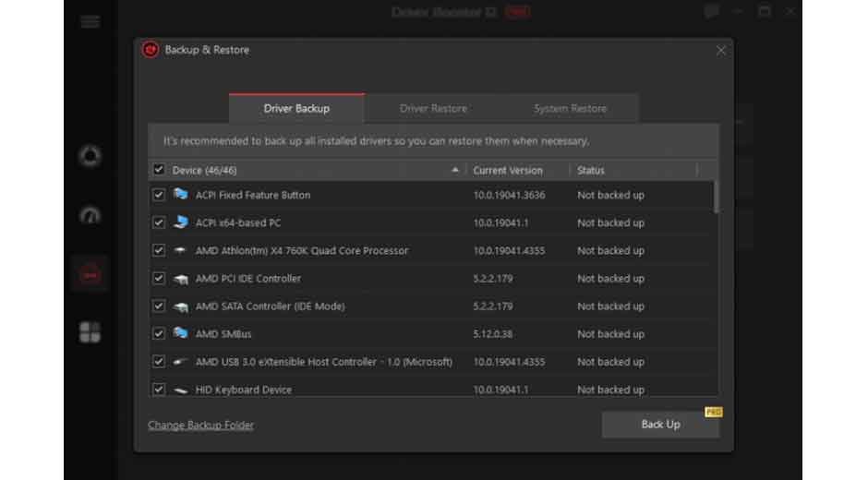
Task: Close the Backup & Restore dialog
Action: 721,51
